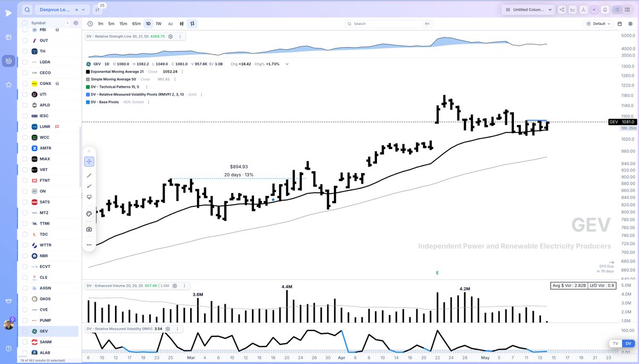Toggle the DV button at bottom right
The height and width of the screenshot is (364, 639).
pyautogui.click(x=628, y=344)
